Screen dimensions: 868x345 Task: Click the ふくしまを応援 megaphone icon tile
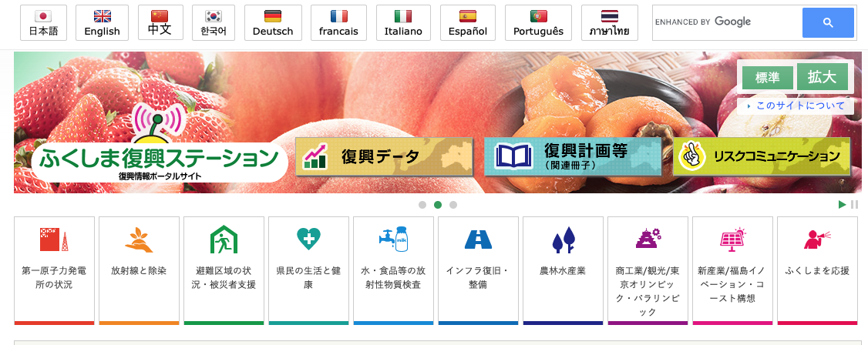point(818,270)
